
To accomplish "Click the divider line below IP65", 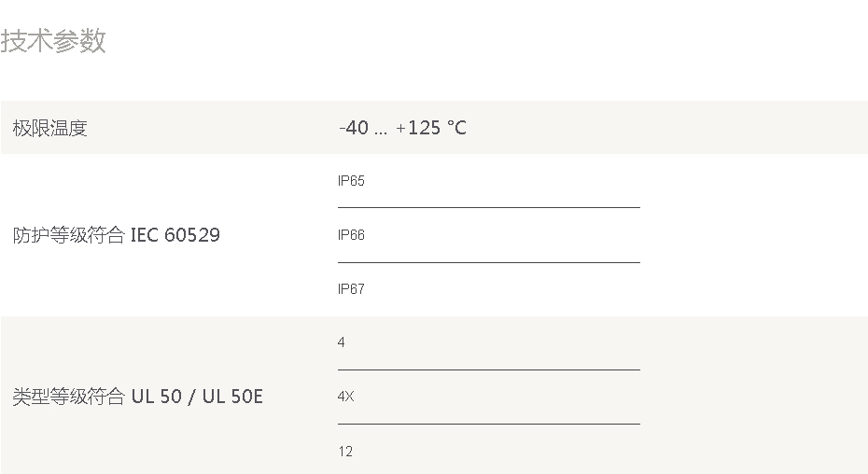I will pyautogui.click(x=488, y=207).
